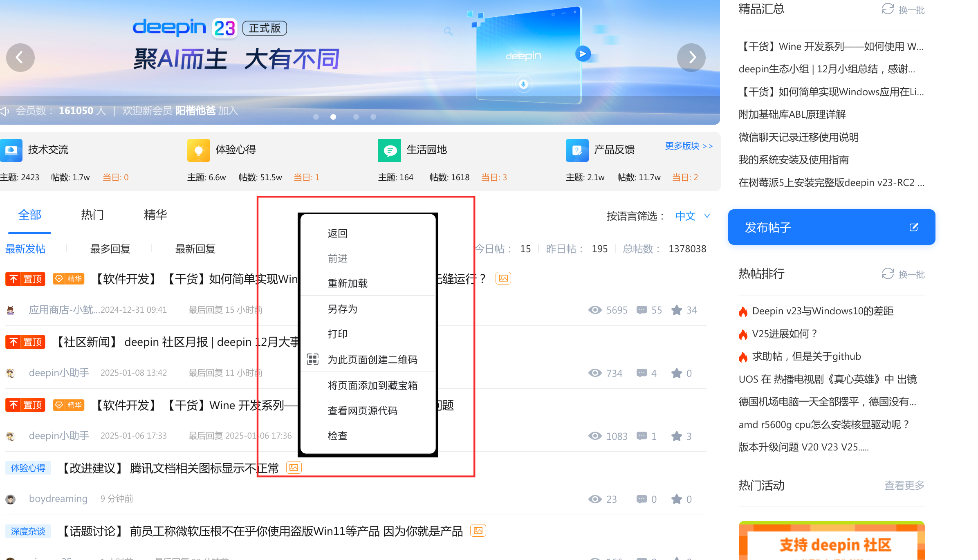Choose 检查 from the context menu
Screen dimensions: 978x560
click(338, 436)
